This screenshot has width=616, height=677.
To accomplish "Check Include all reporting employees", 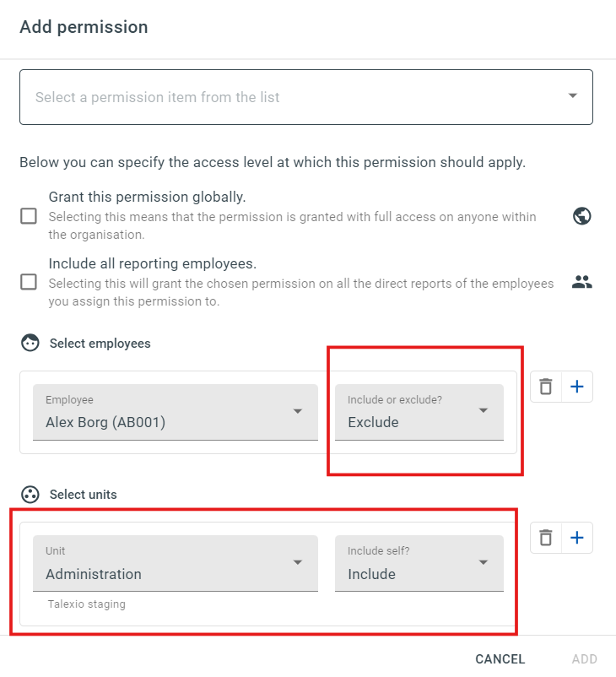I will pyautogui.click(x=29, y=282).
